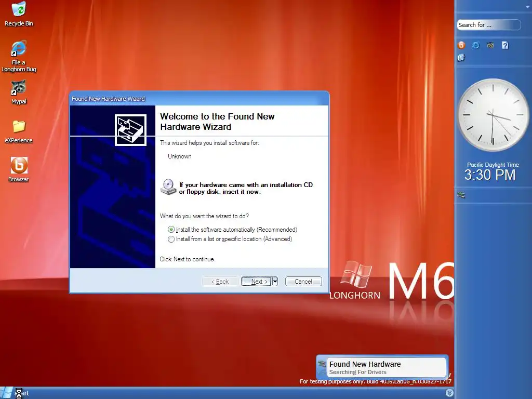Open the eXPerience folder on desktop

[x=19, y=131]
